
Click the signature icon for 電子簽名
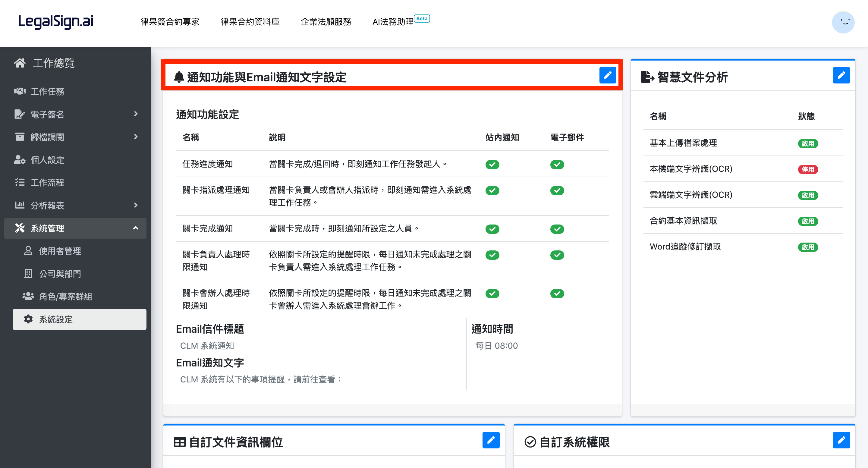click(x=20, y=114)
